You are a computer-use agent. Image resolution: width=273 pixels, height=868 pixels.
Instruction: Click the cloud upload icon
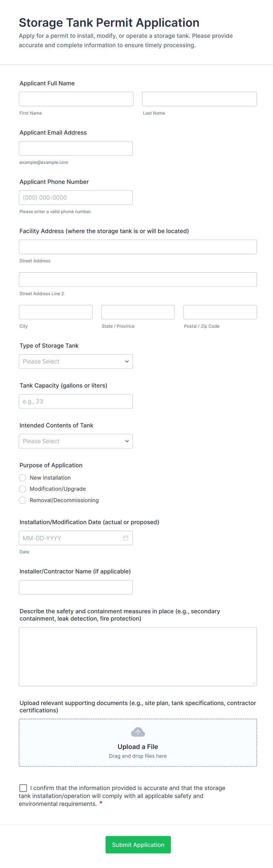pos(138,732)
